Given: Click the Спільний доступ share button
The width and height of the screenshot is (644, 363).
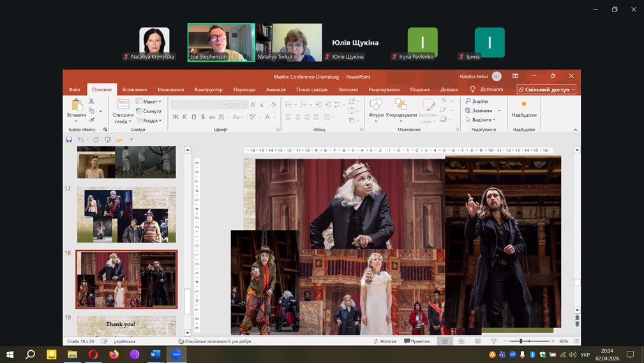Looking at the screenshot, I should point(546,90).
